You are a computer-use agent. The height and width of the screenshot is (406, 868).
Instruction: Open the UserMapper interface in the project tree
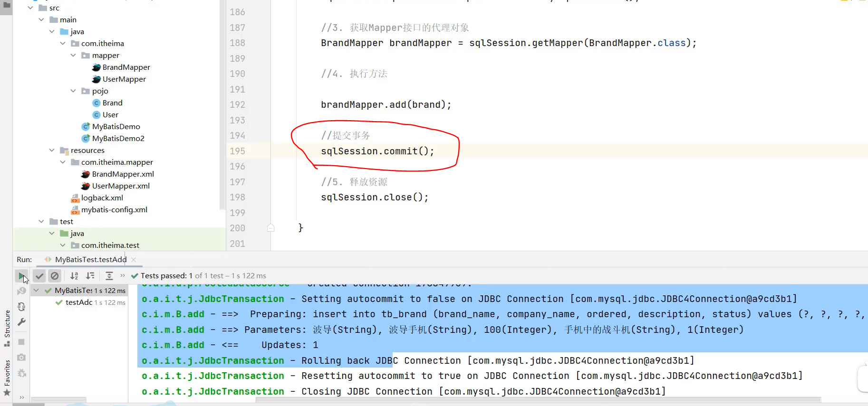coord(124,79)
